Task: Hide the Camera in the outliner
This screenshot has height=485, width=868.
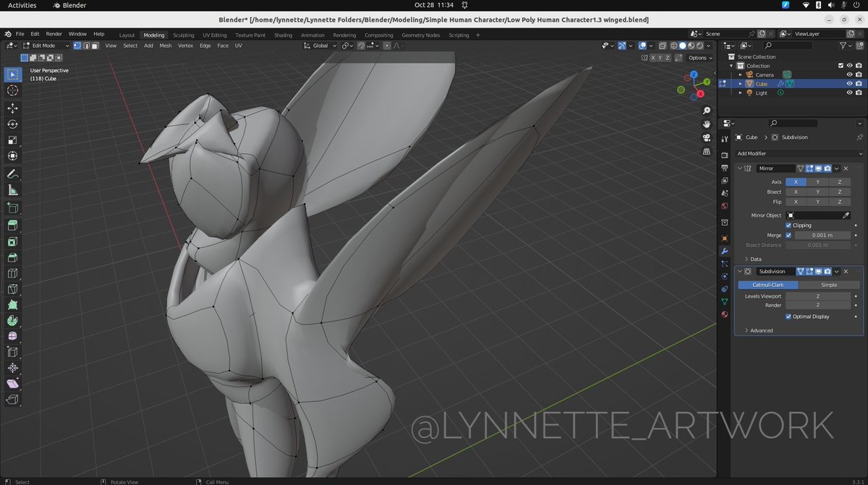Action: tap(849, 74)
